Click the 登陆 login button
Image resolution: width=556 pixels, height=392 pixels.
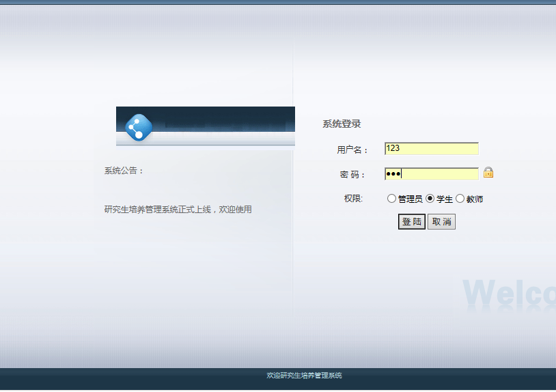(412, 221)
